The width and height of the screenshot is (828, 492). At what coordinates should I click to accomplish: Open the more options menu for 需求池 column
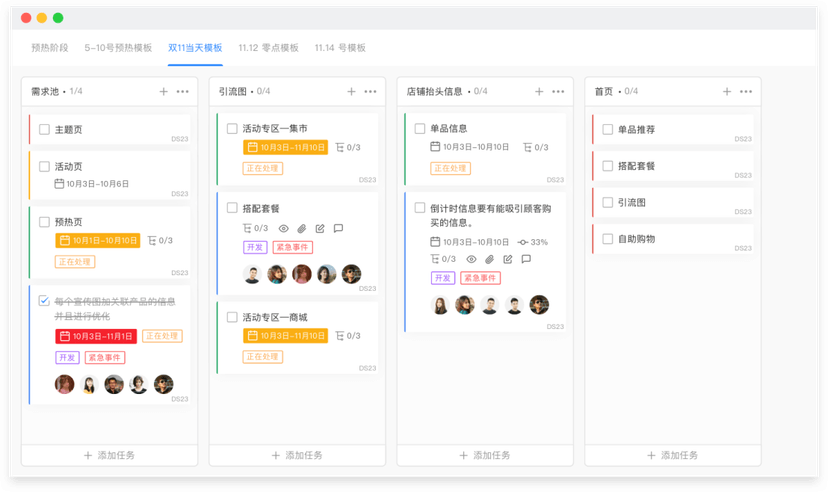pos(183,92)
